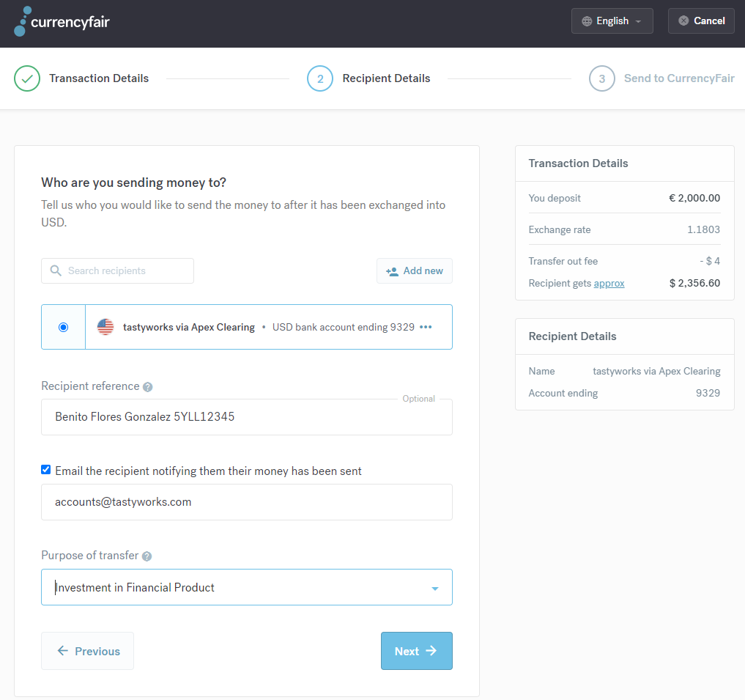Select the Send to CurrencyFair step label
The height and width of the screenshot is (700, 745).
point(679,78)
